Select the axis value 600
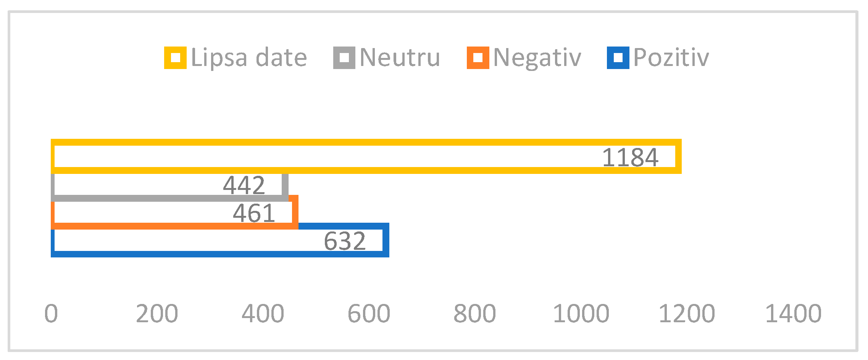 tap(369, 314)
